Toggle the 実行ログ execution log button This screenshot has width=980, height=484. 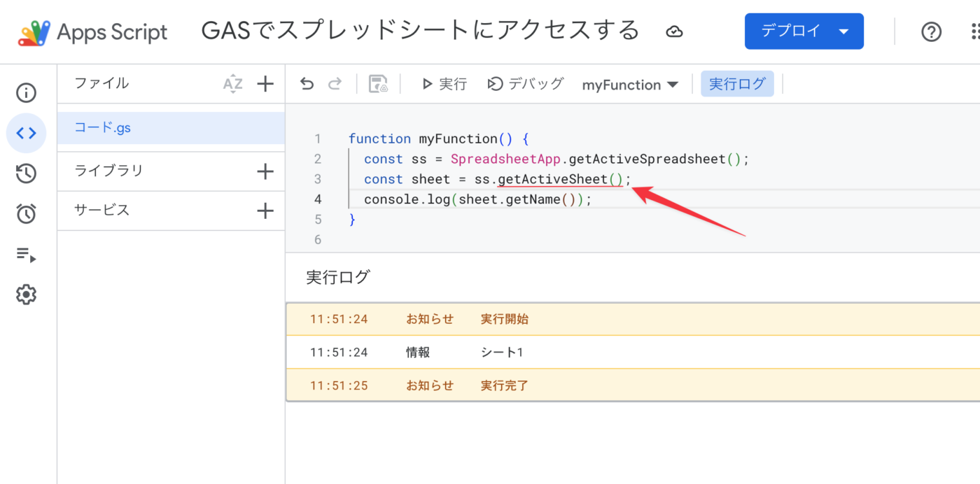pos(737,84)
